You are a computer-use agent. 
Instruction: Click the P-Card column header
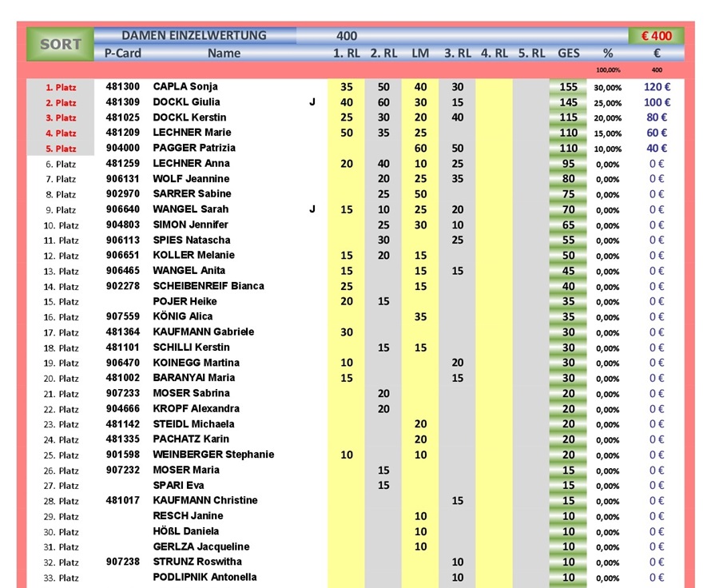[x=123, y=53]
